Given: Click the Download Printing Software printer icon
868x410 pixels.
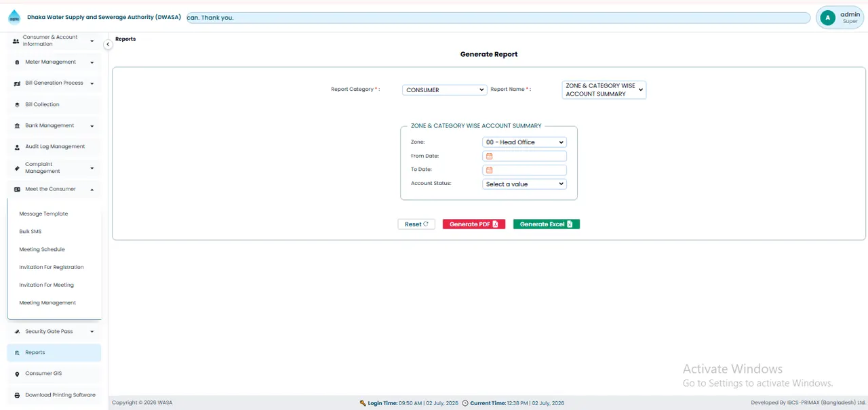Looking at the screenshot, I should pos(17,395).
